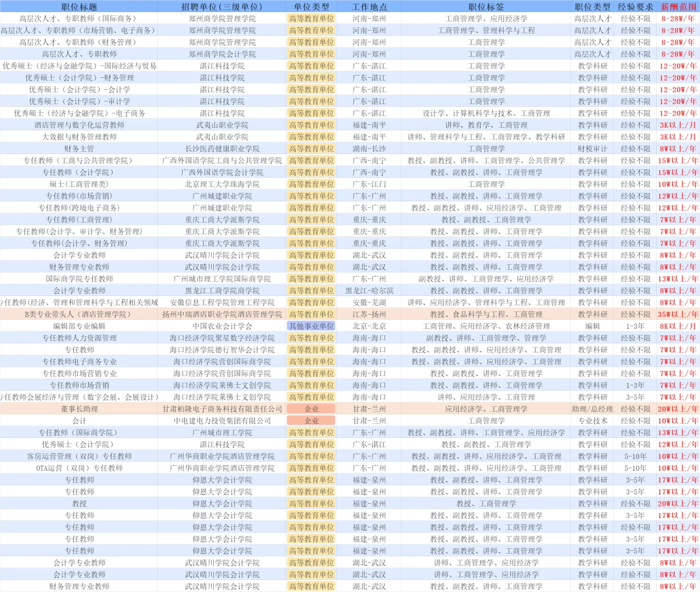
Task: Select cell 高层次人才、专职教师（国际商务）
Action: pos(79,19)
